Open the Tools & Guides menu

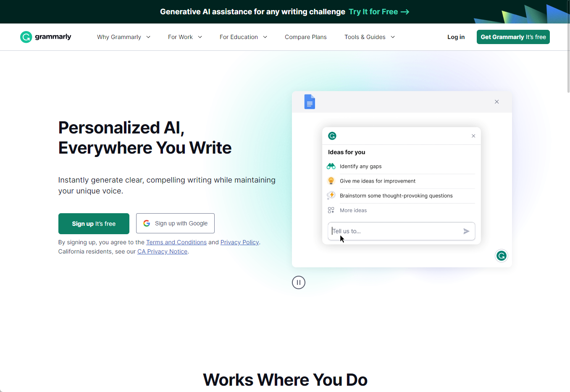[370, 37]
